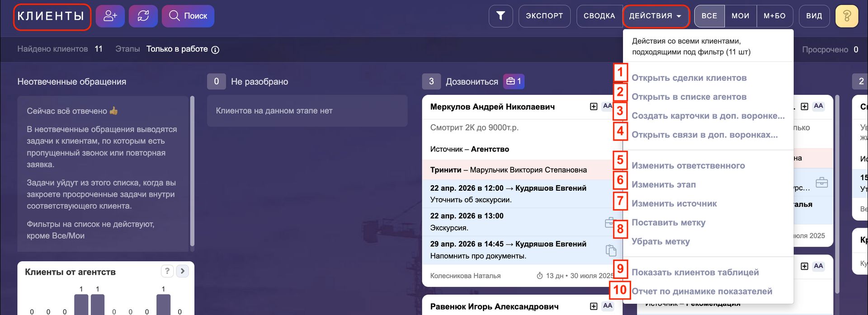This screenshot has height=315, width=868.
Task: Collapse the 'ДЕЙСТВИЯ' dropdown
Action: pos(655,16)
